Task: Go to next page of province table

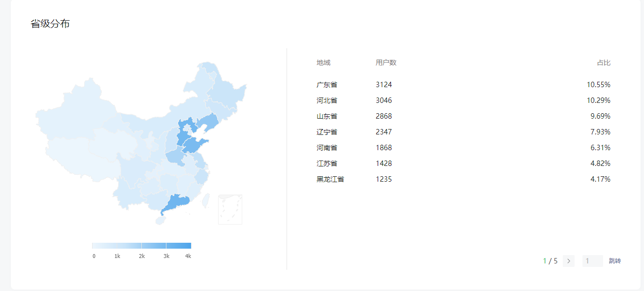Action: pyautogui.click(x=569, y=261)
